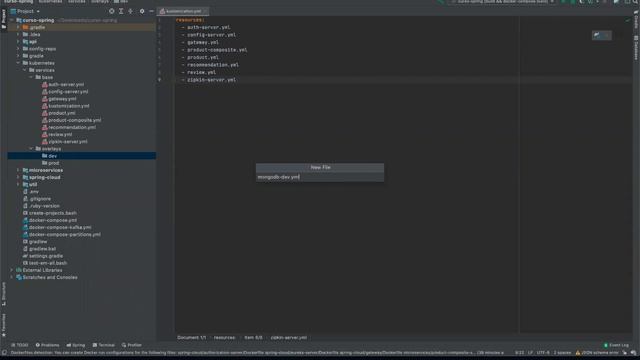640x360 pixels.
Task: Click the Project side tab on left edge
Action: click(x=4, y=19)
